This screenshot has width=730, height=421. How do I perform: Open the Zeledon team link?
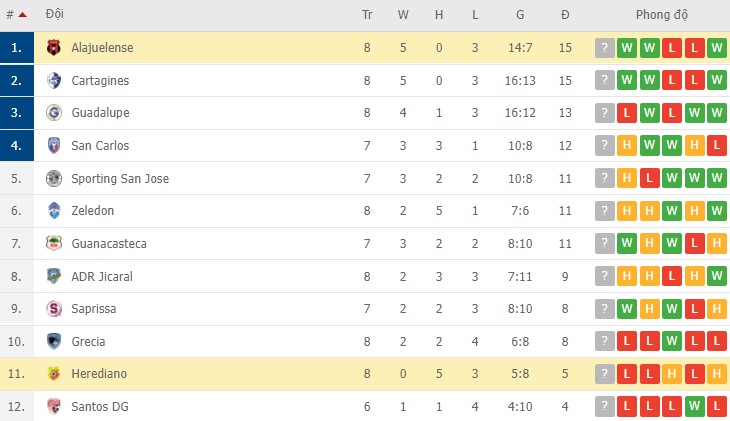(93, 211)
